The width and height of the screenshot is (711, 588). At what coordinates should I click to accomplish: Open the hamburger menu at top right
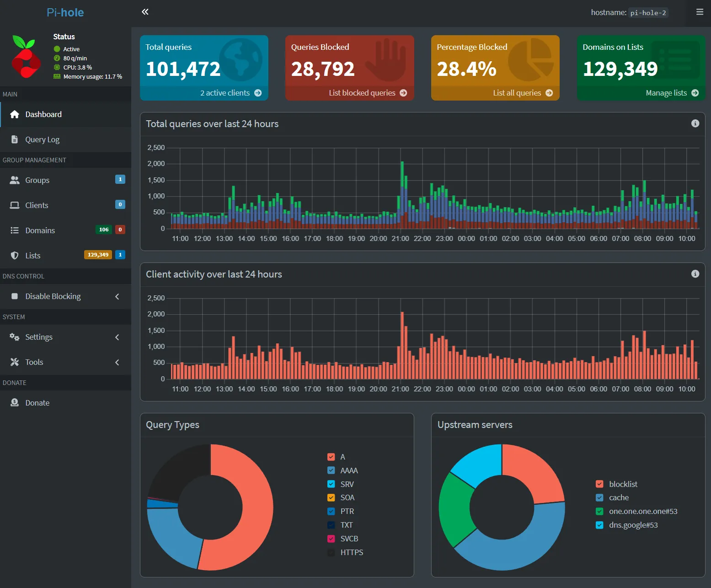point(700,12)
